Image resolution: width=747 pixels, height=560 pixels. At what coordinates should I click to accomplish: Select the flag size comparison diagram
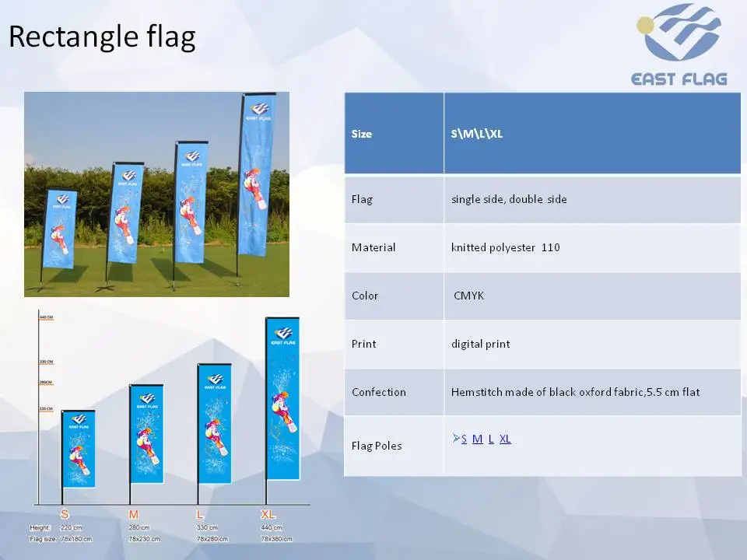(169, 428)
